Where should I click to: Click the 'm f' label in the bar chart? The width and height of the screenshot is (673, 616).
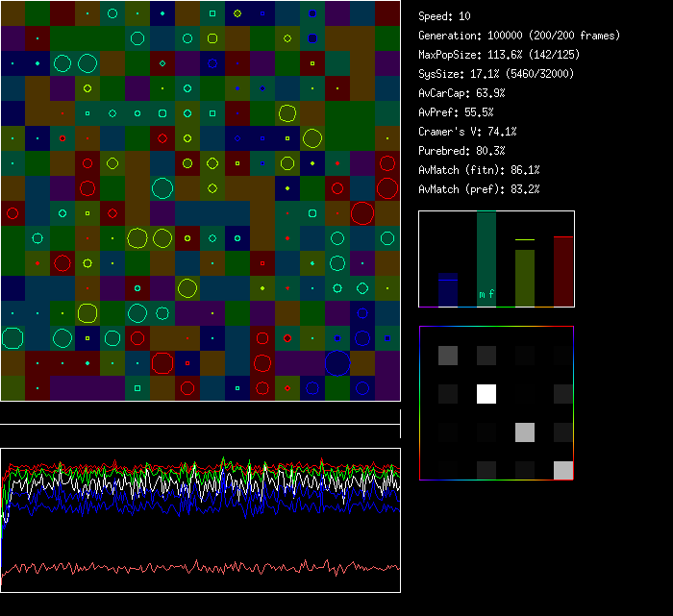(x=486, y=295)
